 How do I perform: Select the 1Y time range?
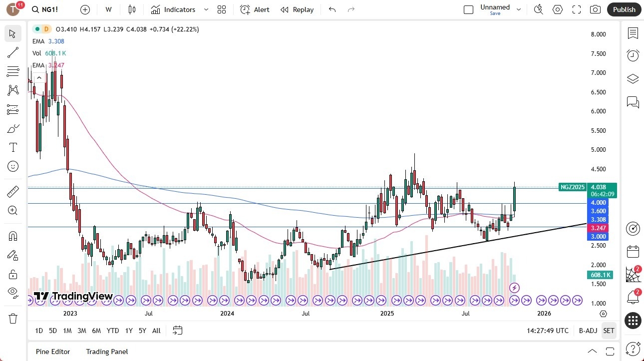click(x=129, y=331)
